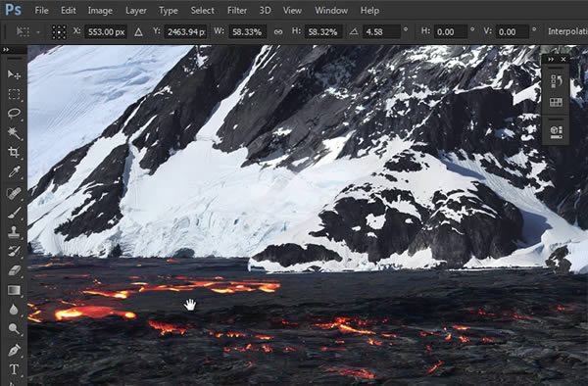Open the View menu

pyautogui.click(x=292, y=11)
